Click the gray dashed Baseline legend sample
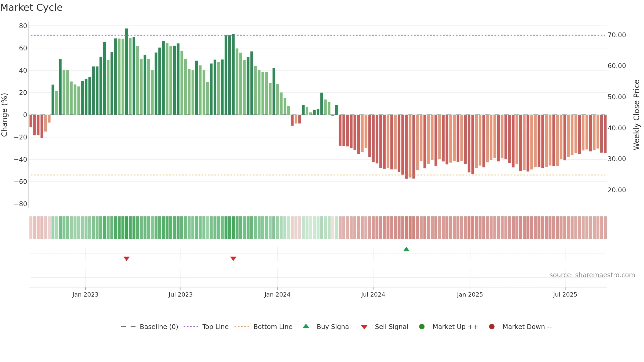Viewport: 644px width, 362px height. (x=128, y=327)
